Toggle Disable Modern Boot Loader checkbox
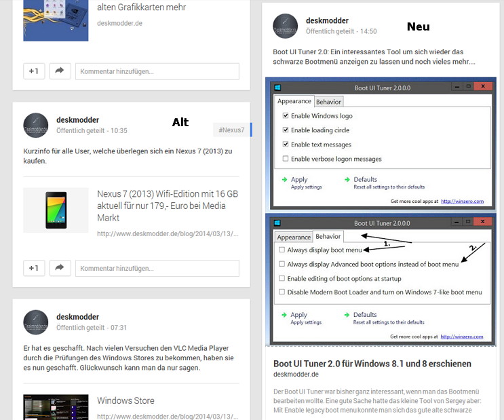504x420 pixels. tap(282, 292)
